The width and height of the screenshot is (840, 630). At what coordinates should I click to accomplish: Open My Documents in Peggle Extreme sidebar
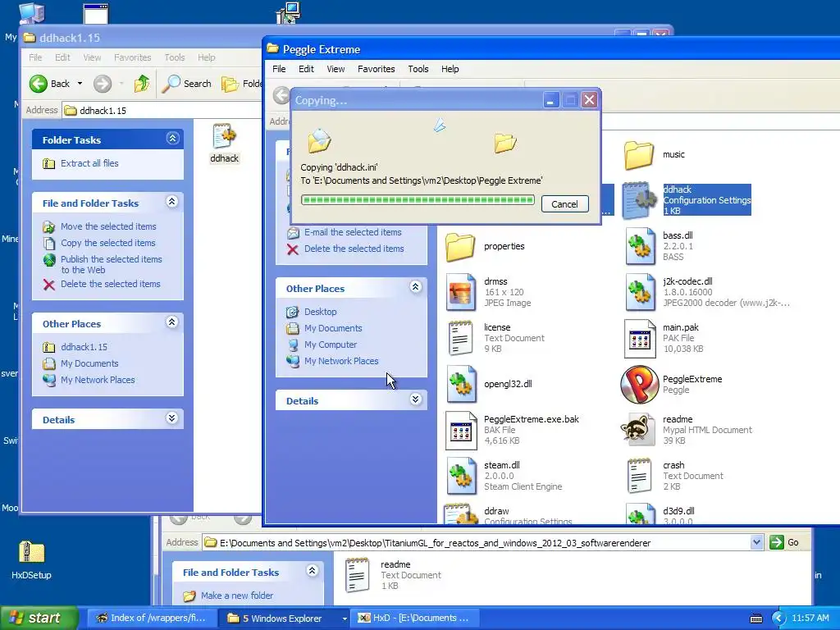[x=333, y=328]
